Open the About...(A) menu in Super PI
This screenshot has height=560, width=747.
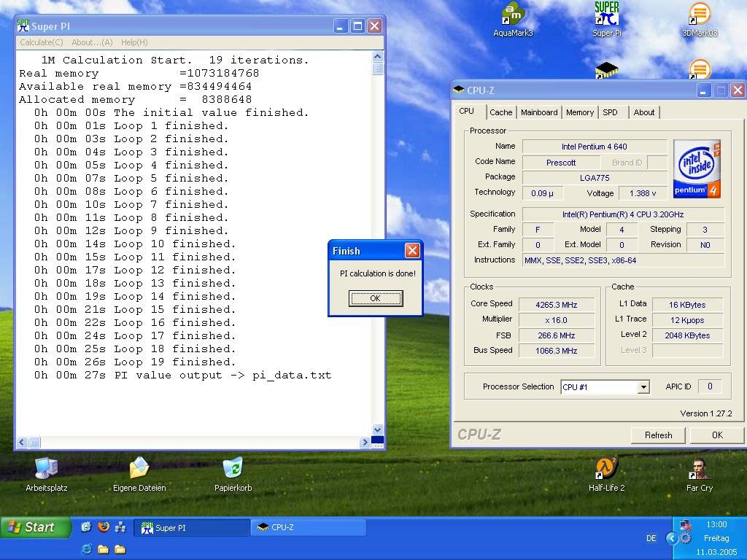[92, 42]
